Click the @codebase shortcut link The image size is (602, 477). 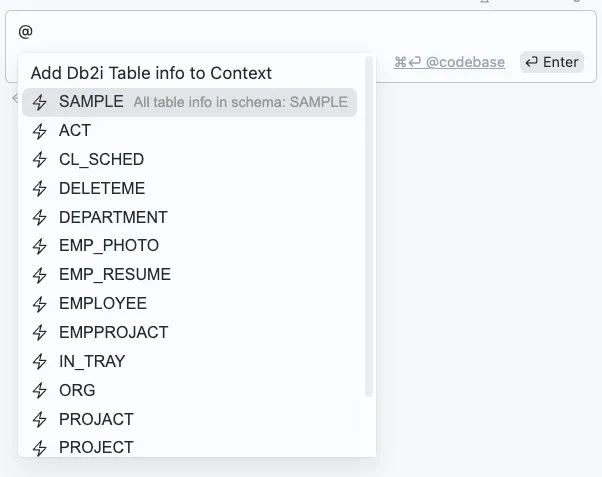click(465, 62)
